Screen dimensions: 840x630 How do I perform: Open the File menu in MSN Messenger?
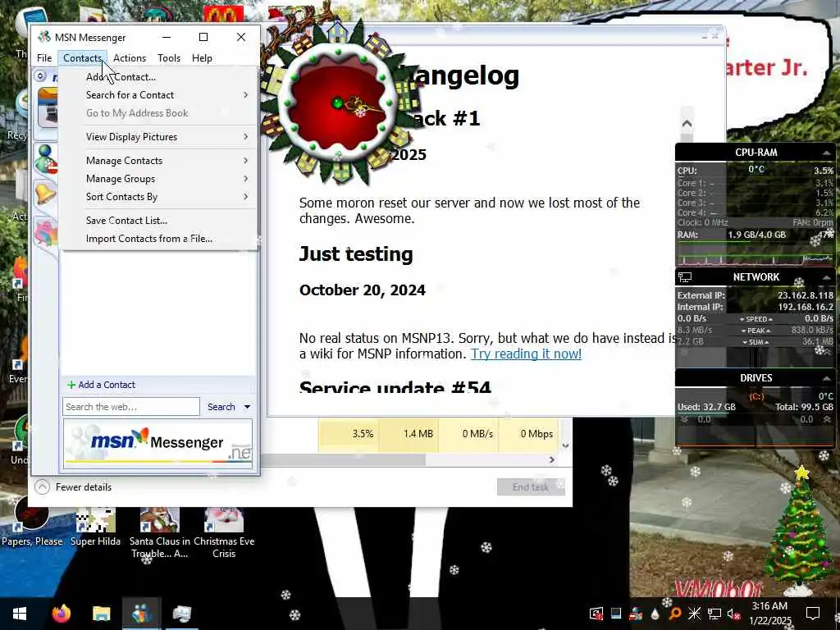(44, 58)
